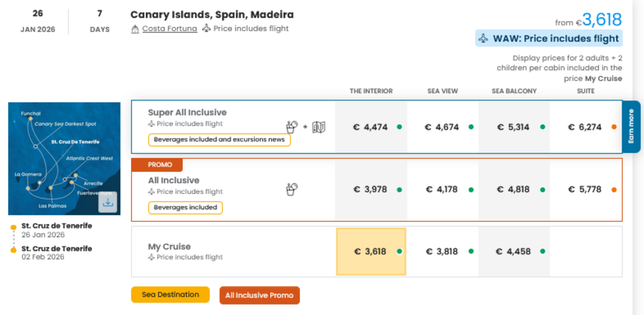Click the ship icon beside Costa Fortuna

tap(136, 28)
